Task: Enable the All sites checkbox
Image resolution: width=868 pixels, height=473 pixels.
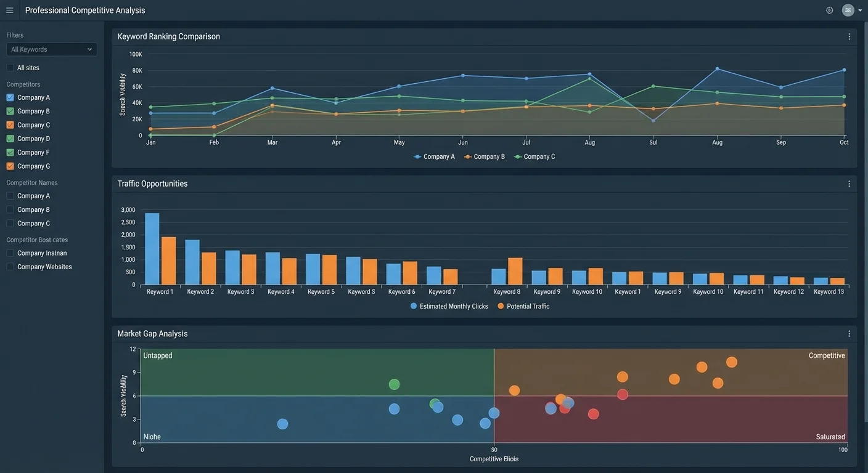Action: point(10,68)
